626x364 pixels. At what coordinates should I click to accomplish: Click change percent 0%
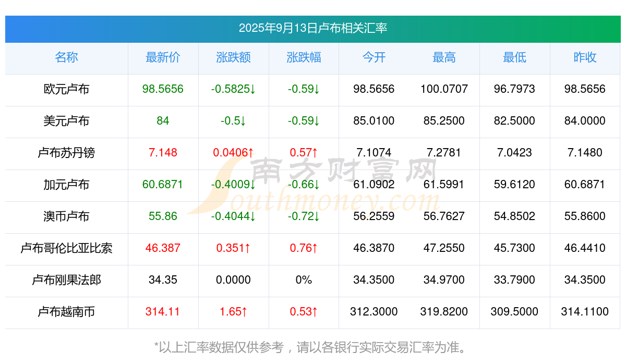tap(304, 280)
